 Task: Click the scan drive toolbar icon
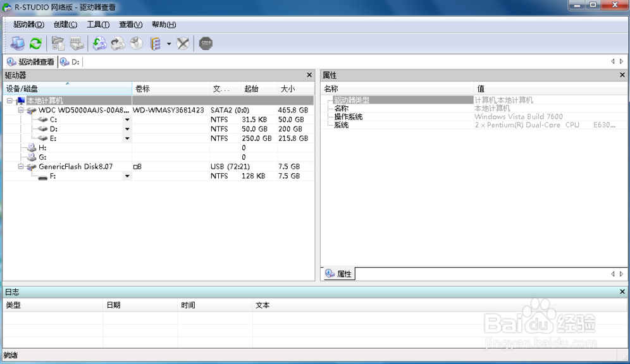point(77,44)
